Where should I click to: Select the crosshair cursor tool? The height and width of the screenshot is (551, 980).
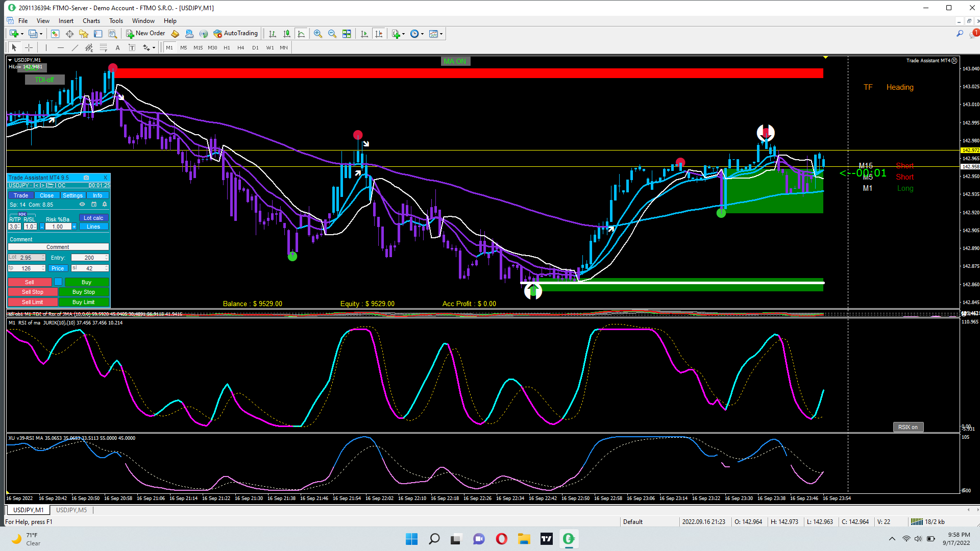[x=29, y=47]
